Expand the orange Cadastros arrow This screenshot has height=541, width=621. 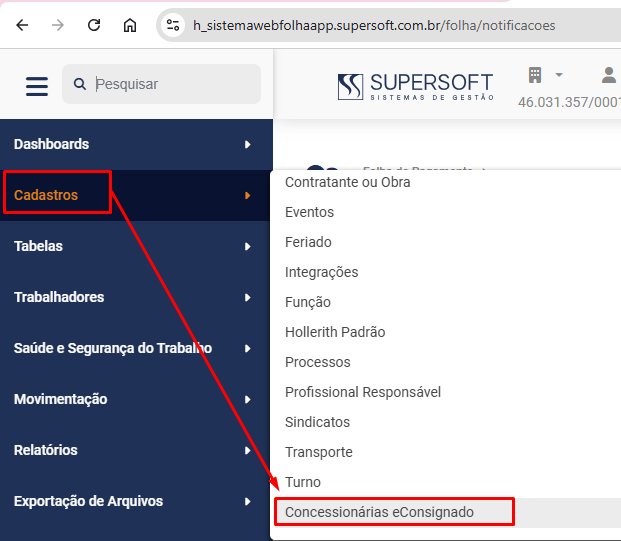coord(248,195)
